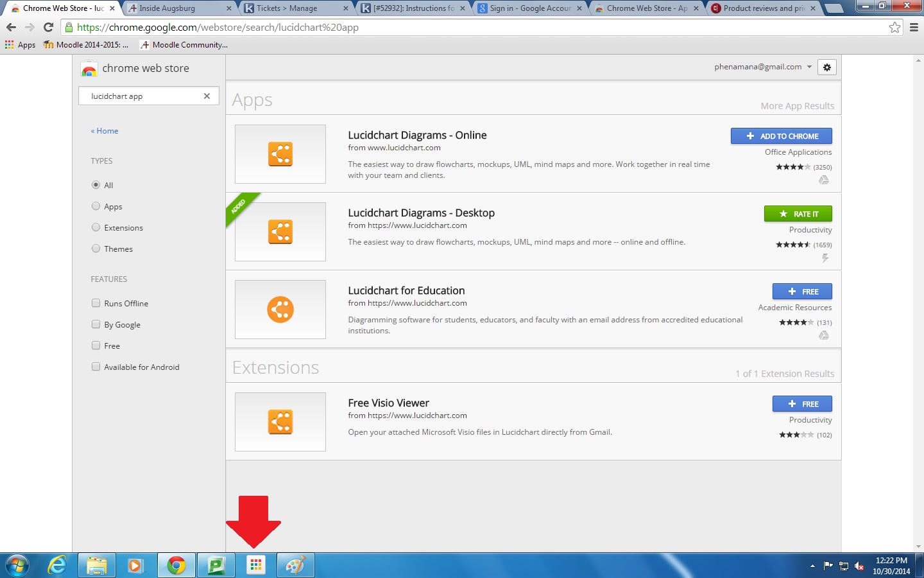Click star rating for Lucidchart Online (3250)
Image resolution: width=924 pixels, height=578 pixels.
pyautogui.click(x=793, y=167)
